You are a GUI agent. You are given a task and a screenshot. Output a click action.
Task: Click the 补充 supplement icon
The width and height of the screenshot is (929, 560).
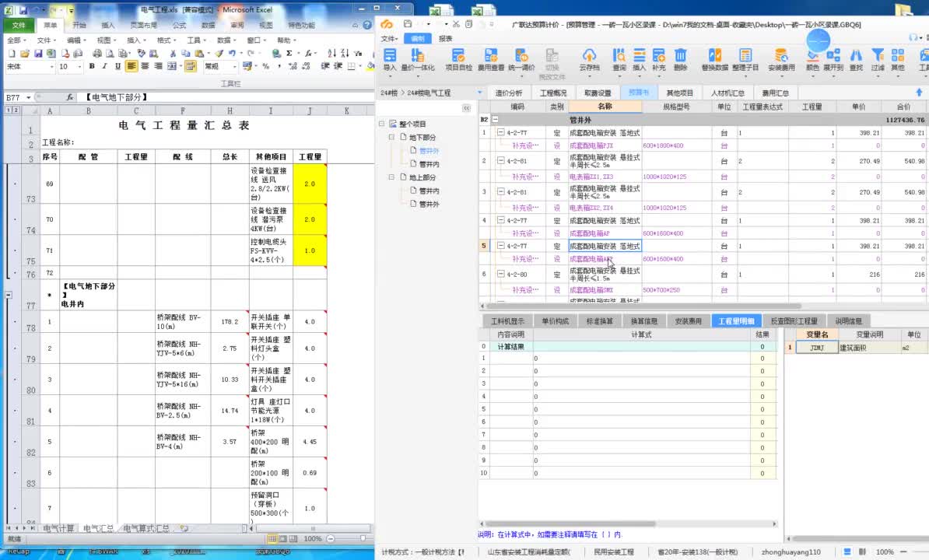click(x=659, y=60)
